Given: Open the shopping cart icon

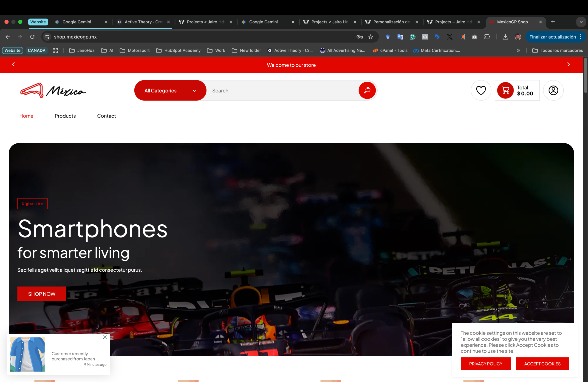Looking at the screenshot, I should [x=505, y=90].
